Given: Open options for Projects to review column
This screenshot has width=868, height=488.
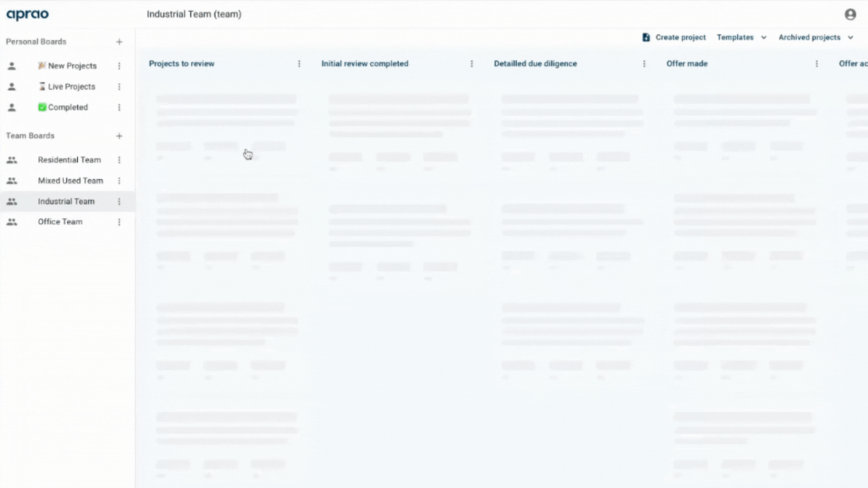Looking at the screenshot, I should [x=299, y=64].
